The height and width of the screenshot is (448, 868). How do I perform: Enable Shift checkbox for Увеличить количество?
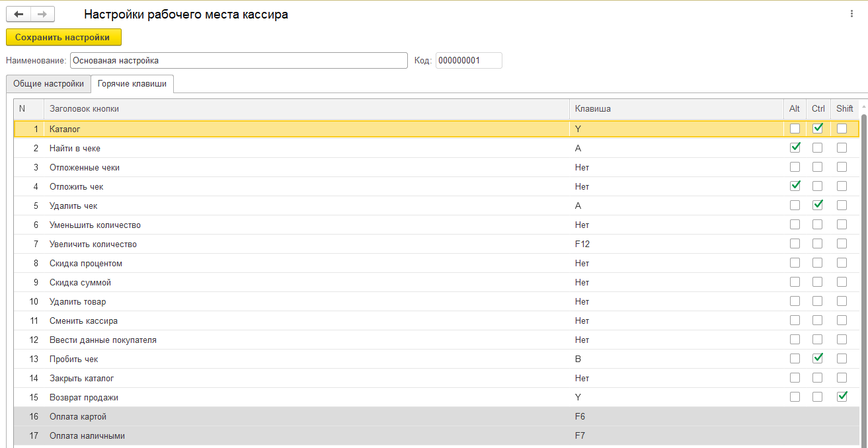(842, 244)
